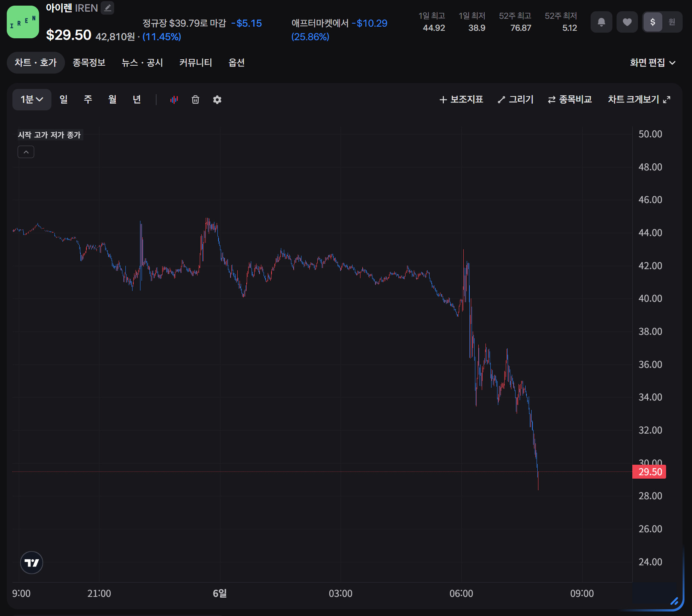The height and width of the screenshot is (616, 692).
Task: Switch currency to dollar display
Action: pyautogui.click(x=653, y=22)
